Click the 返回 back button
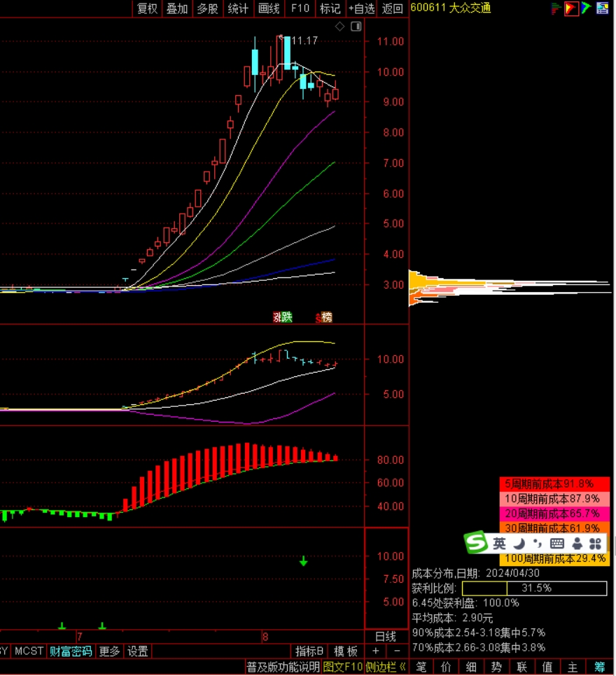 coord(393,8)
